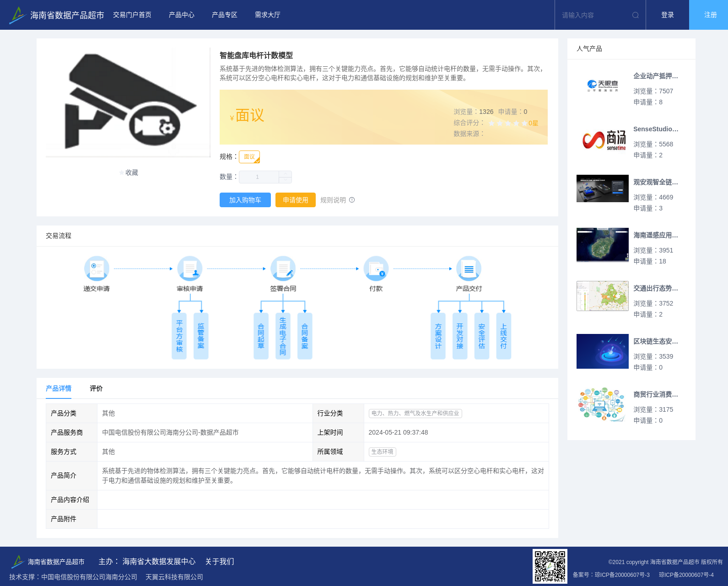Open the SenseTime product thumbnail
Image resolution: width=728 pixels, height=586 pixels.
[603, 139]
